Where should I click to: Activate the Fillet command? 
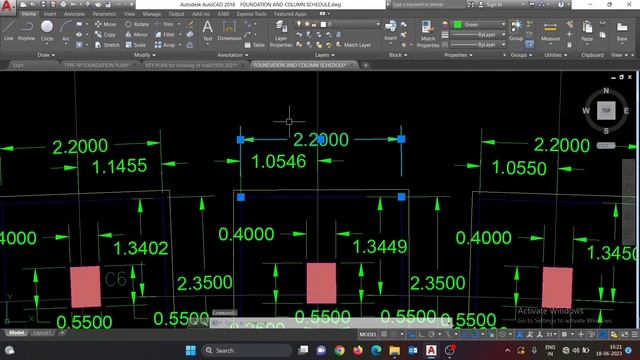pos(165,35)
